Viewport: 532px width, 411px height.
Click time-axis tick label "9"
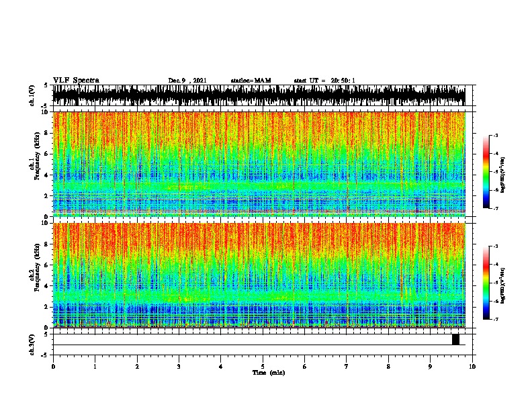[430, 367]
